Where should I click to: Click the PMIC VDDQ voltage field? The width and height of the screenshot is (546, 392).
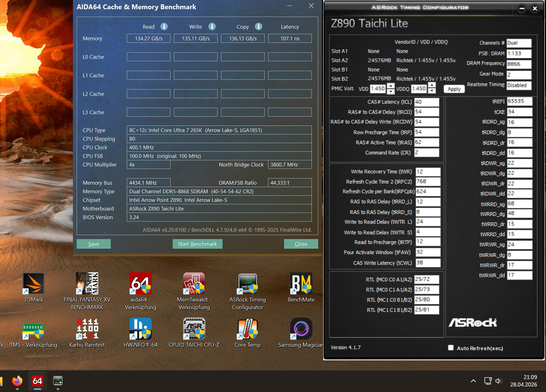pyautogui.click(x=420, y=89)
